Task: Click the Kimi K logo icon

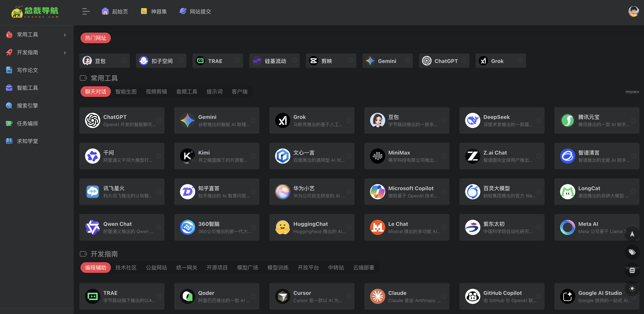Action: [187, 156]
